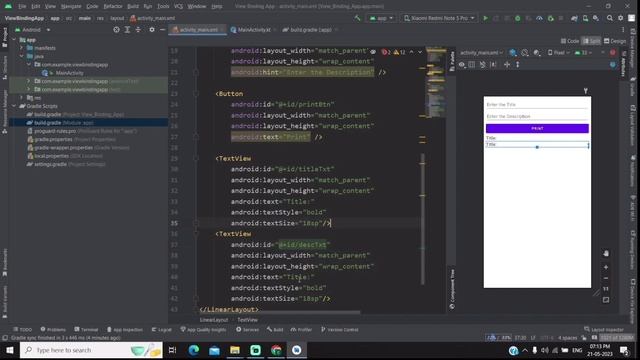640x360 pixels.
Task: Open the app run configuration dropdown
Action: coord(381,18)
